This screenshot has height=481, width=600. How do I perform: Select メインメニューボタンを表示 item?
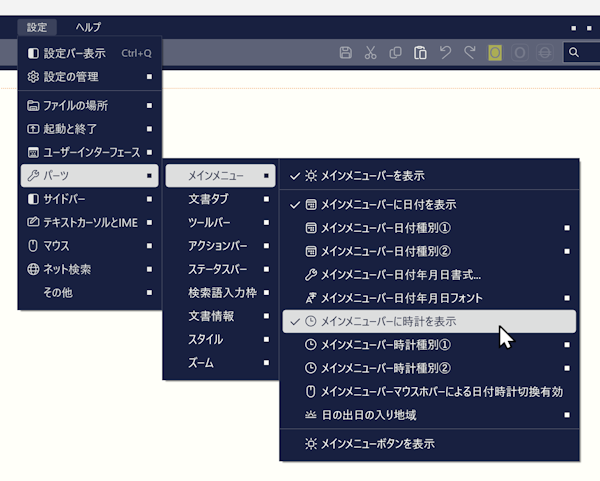coord(377,443)
